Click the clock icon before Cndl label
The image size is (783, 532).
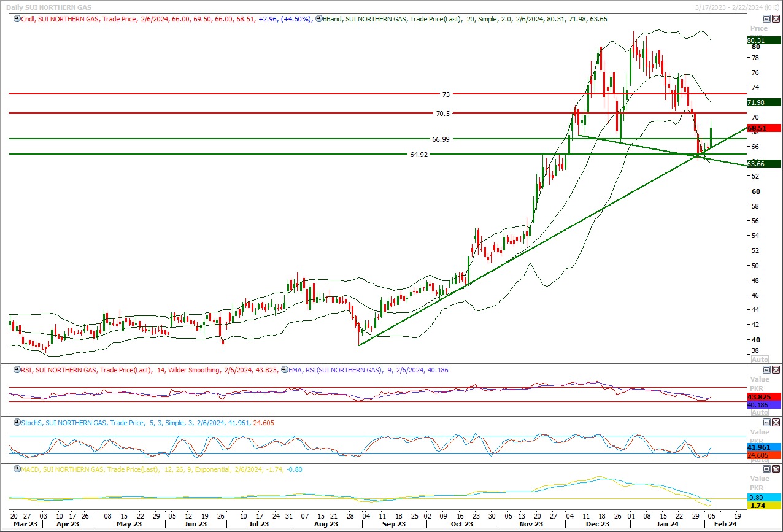pyautogui.click(x=14, y=19)
